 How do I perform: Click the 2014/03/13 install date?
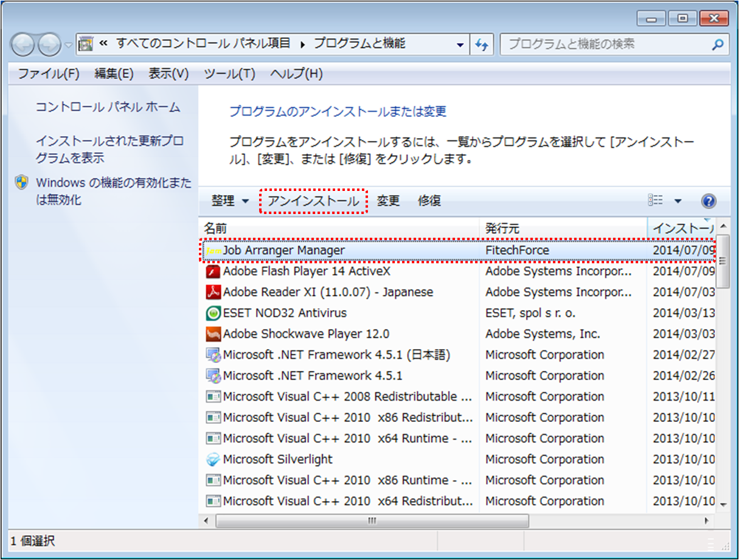[684, 313]
